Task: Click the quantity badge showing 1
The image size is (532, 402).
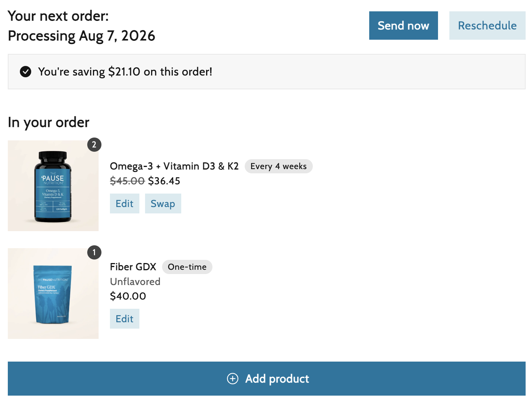Action: [94, 252]
